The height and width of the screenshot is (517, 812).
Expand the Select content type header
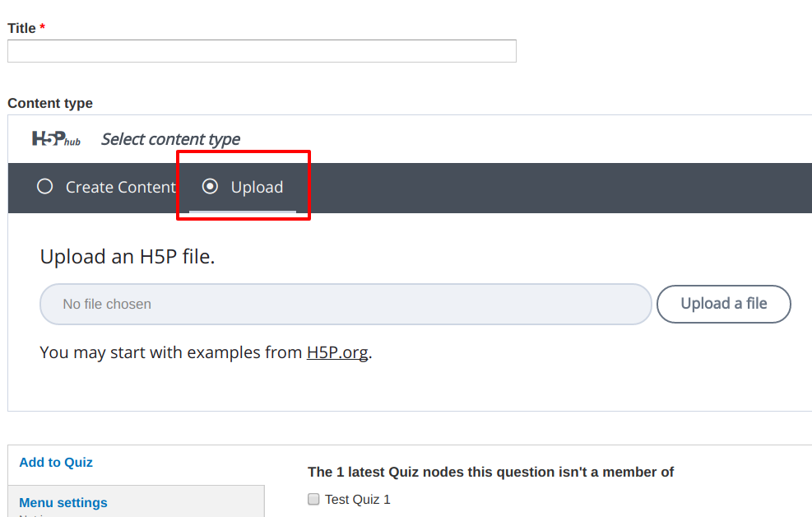(x=170, y=139)
